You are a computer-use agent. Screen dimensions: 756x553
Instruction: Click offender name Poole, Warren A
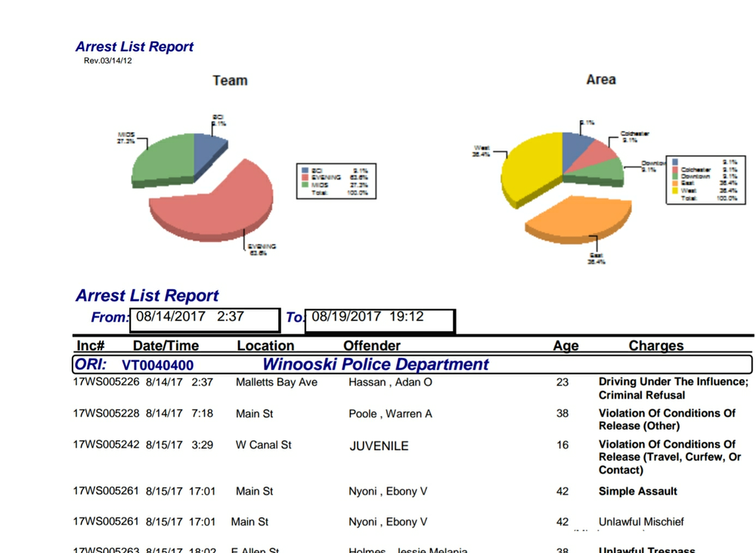[385, 414]
